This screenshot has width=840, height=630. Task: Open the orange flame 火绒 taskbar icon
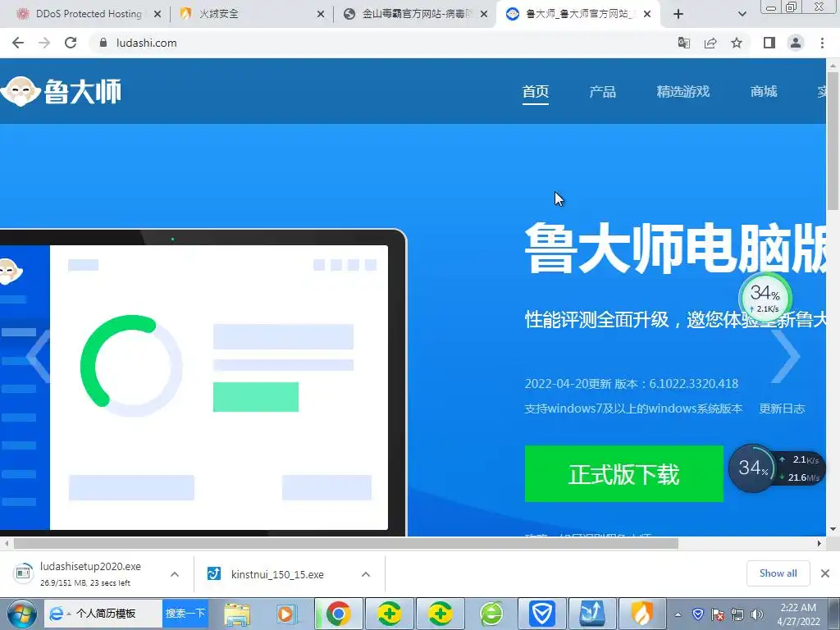(641, 614)
